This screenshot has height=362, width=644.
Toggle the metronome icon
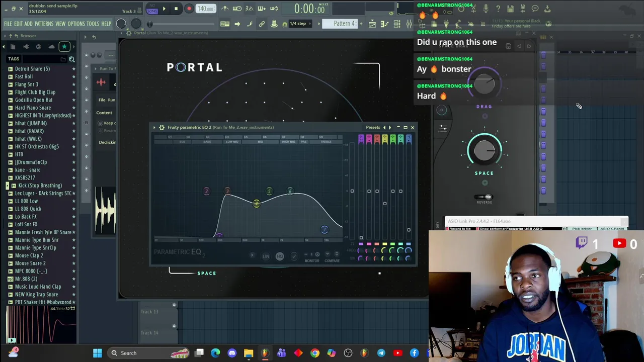[x=225, y=9]
